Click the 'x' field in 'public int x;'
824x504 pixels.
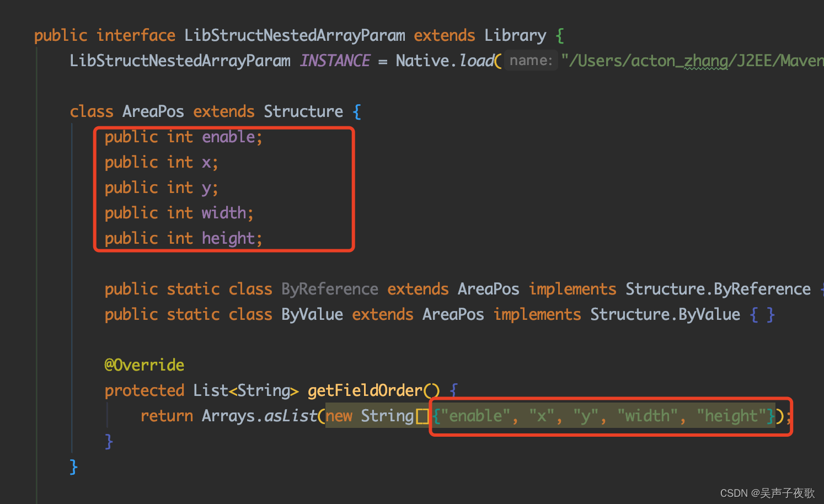[x=206, y=162]
